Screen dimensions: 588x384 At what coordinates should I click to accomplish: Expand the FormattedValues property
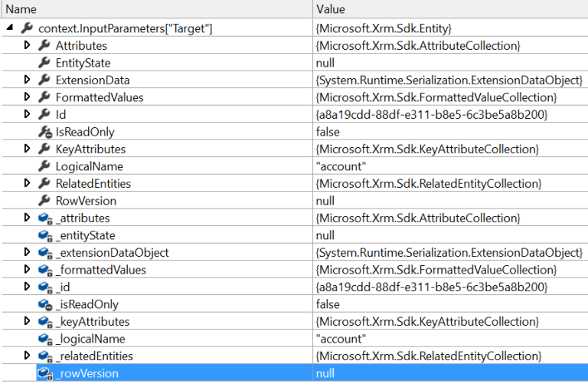(x=27, y=97)
